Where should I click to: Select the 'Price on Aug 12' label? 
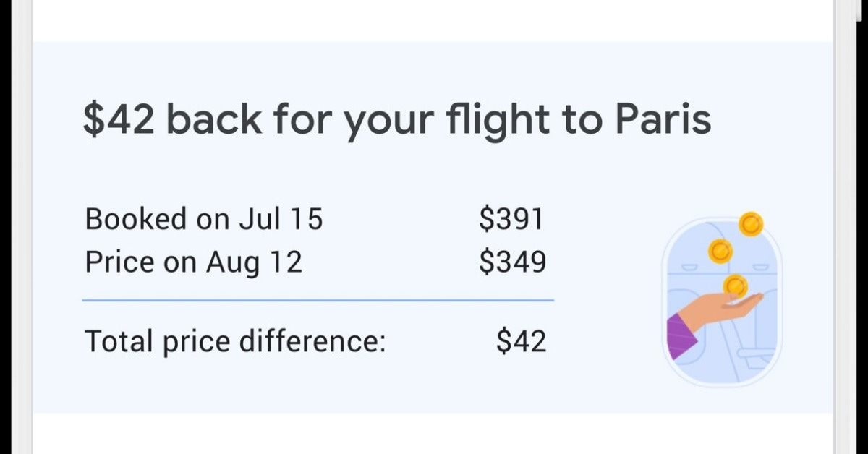click(x=193, y=262)
